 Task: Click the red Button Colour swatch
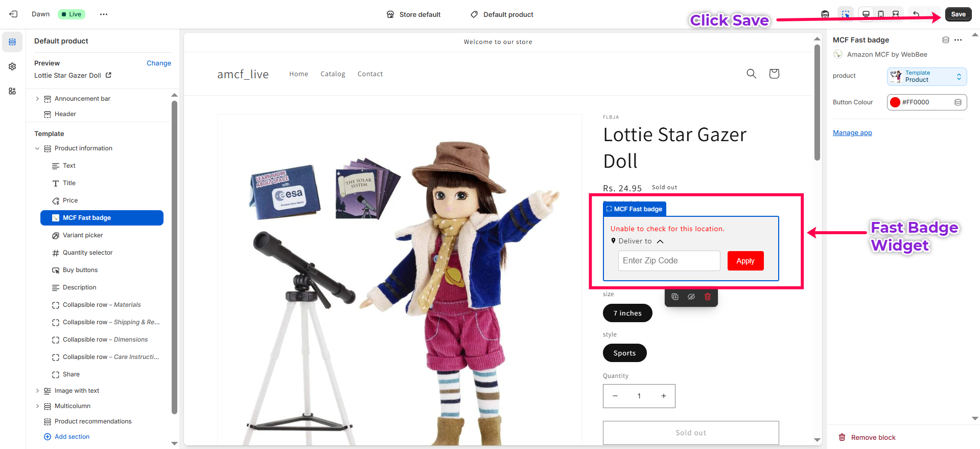click(x=895, y=102)
